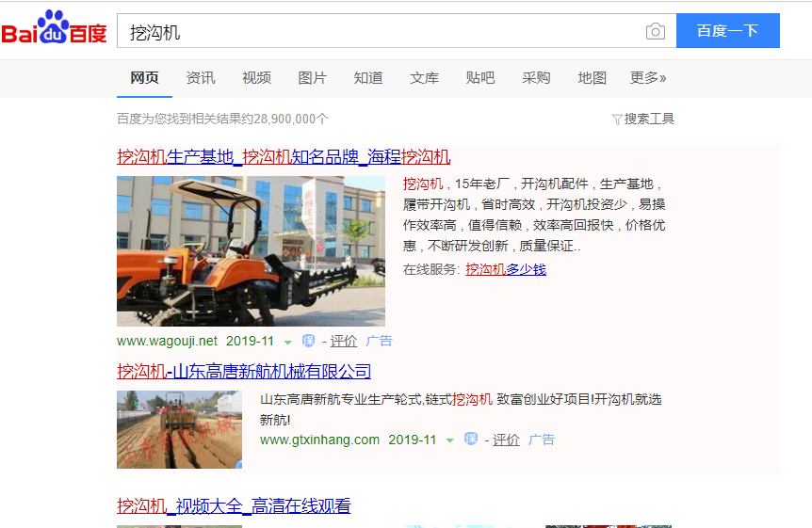Open the Baidu logo homepage link
This screenshot has height=528, width=812.
(x=54, y=28)
